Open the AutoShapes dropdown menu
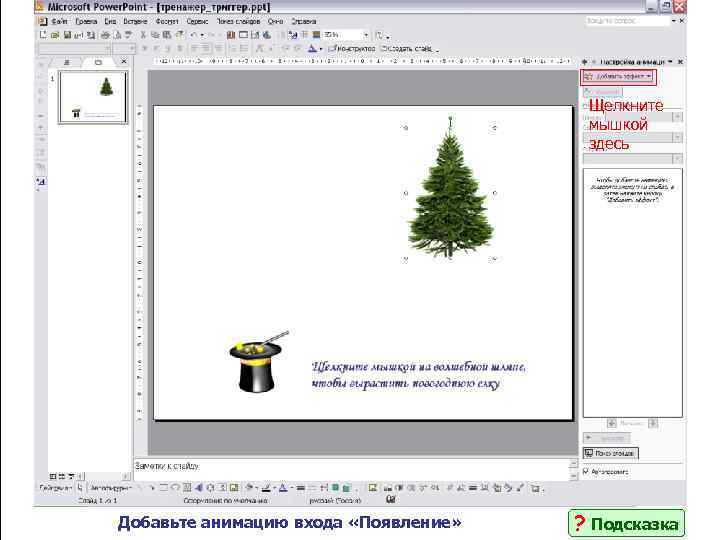Screen dimensions: 720x540 [111, 488]
